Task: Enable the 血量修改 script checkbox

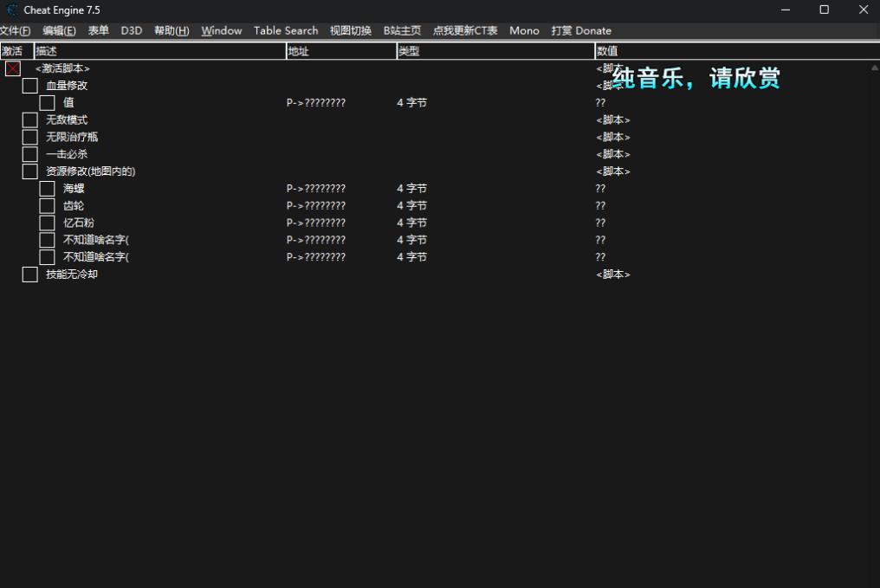Action: coord(29,85)
